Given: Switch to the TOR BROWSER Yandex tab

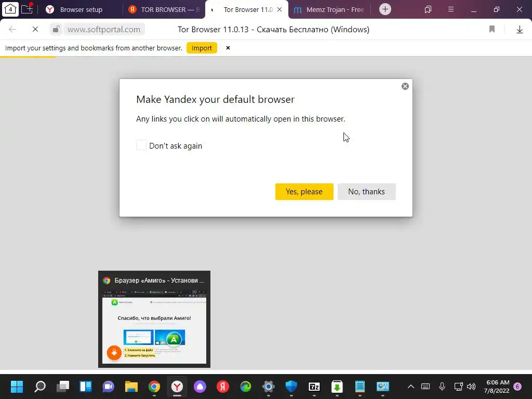Looking at the screenshot, I should point(164,9).
